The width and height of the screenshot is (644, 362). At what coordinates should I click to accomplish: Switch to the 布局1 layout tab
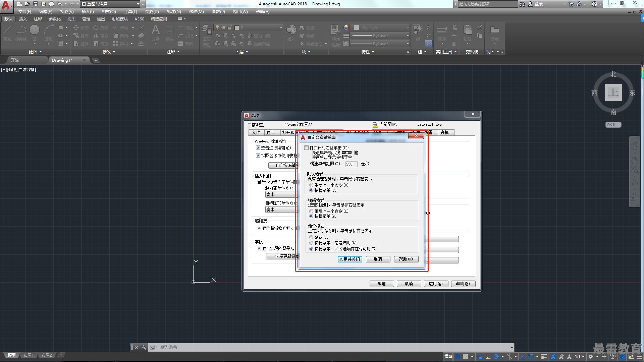pyautogui.click(x=29, y=355)
